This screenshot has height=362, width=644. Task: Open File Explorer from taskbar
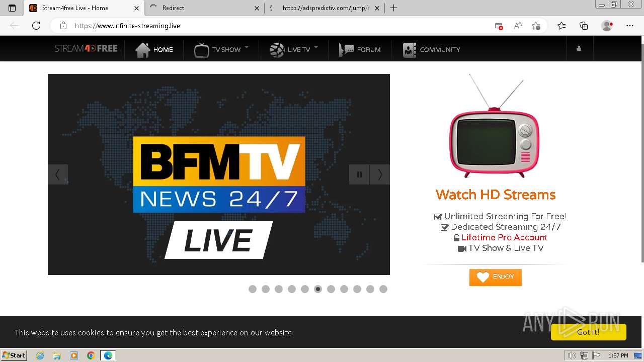coord(57,355)
